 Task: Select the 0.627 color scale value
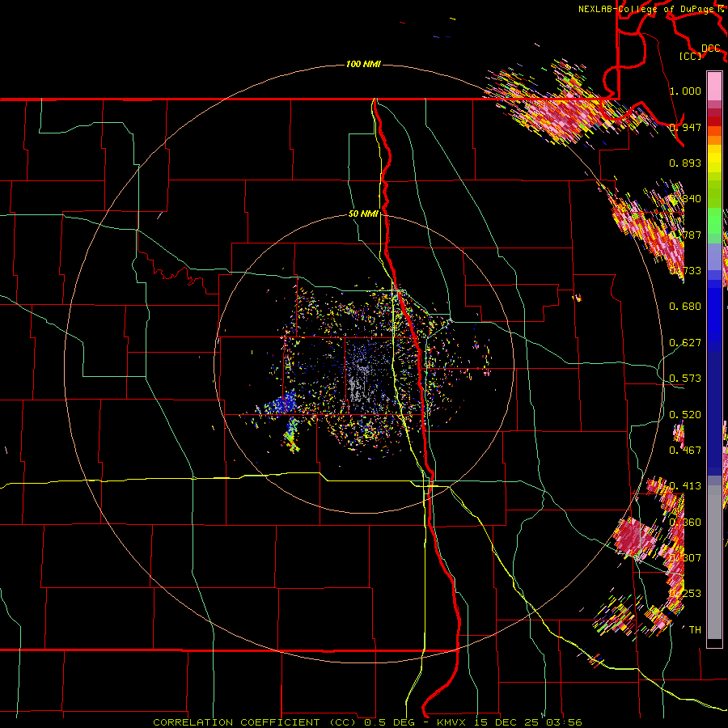pos(685,343)
